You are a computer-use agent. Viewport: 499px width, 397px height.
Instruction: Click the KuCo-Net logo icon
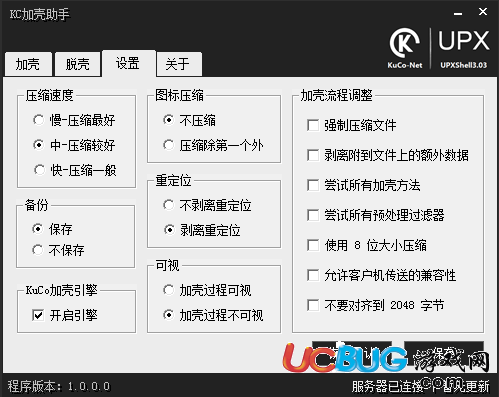[x=405, y=48]
